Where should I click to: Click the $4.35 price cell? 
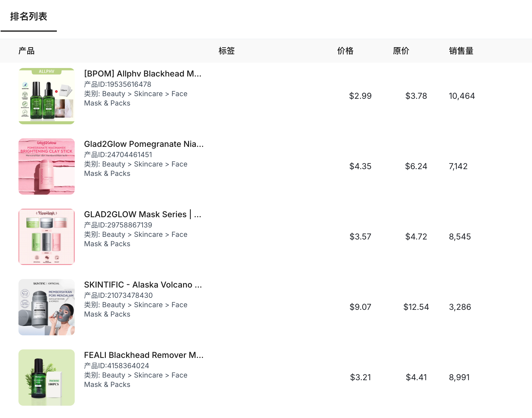(360, 166)
